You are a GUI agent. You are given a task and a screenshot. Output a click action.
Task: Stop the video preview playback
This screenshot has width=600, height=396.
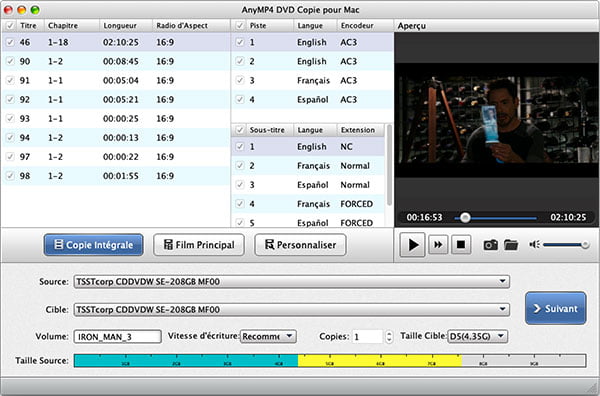tap(461, 244)
